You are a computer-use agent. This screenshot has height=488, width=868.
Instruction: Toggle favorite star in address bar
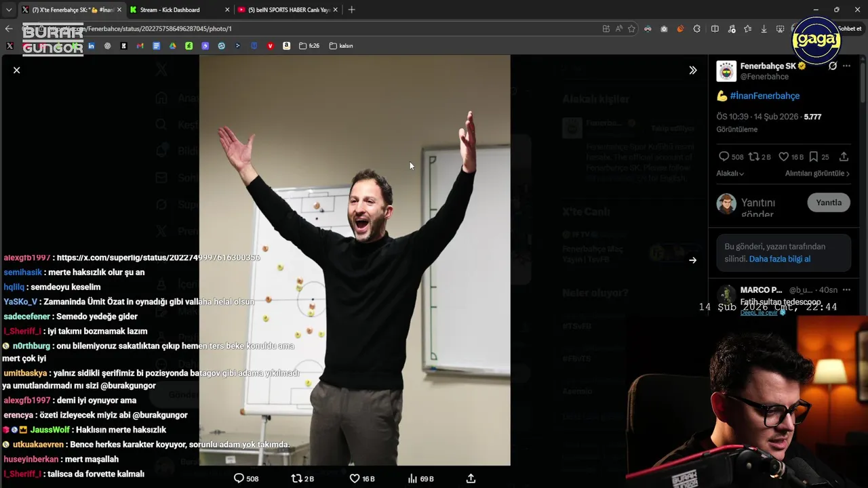tap(631, 28)
